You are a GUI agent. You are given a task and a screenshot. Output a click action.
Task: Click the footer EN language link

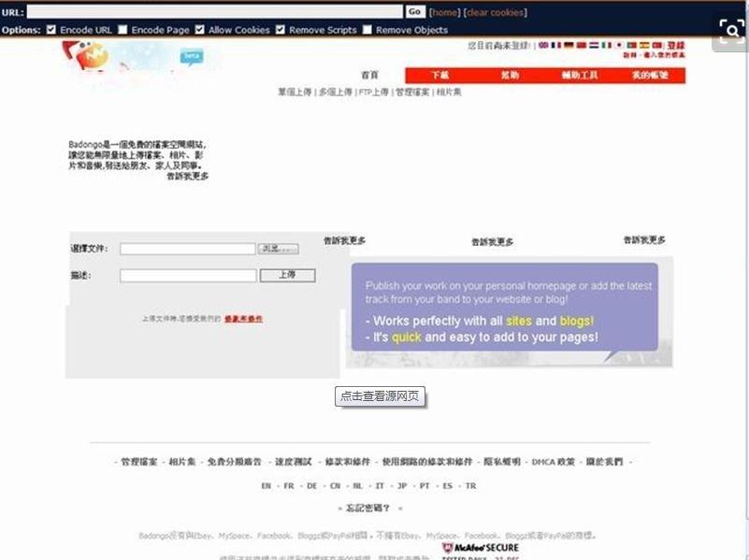pyautogui.click(x=266, y=485)
